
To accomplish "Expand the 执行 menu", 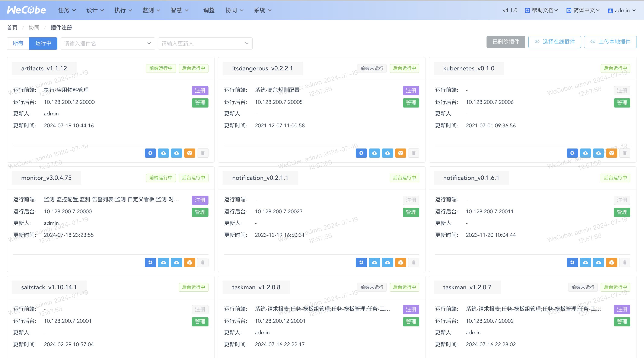I will click(123, 10).
